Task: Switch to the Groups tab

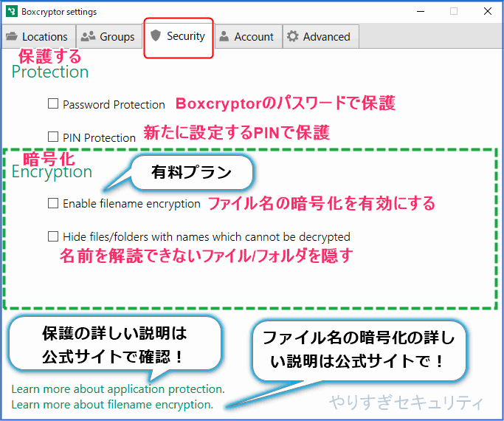Action: pyautogui.click(x=109, y=36)
